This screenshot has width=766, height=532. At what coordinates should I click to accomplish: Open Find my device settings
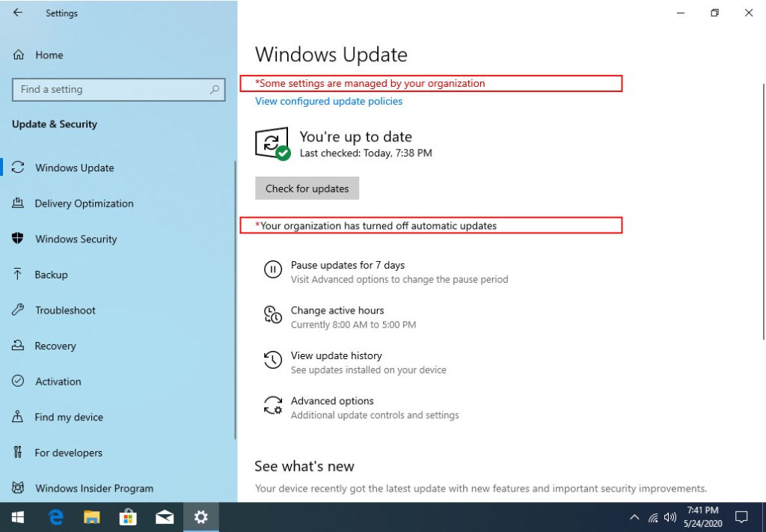coord(68,418)
